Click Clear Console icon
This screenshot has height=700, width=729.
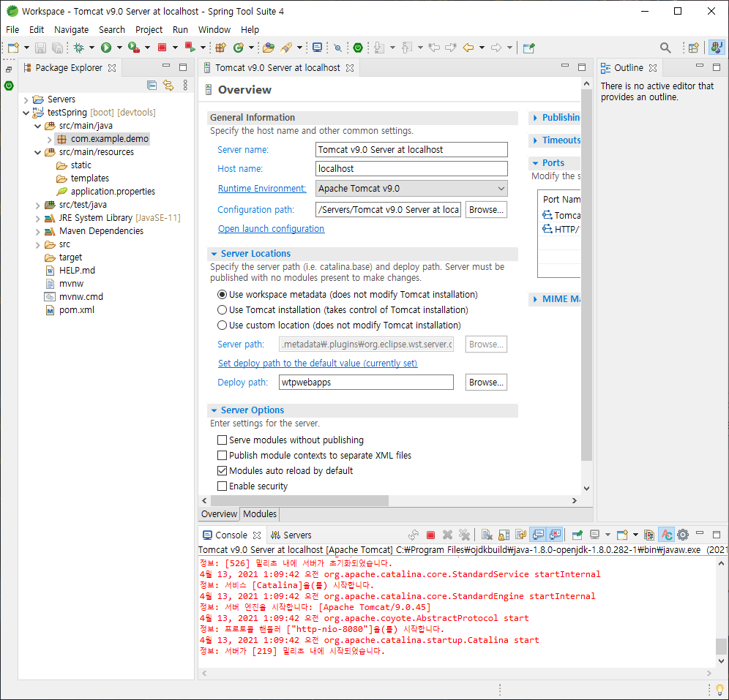click(486, 535)
